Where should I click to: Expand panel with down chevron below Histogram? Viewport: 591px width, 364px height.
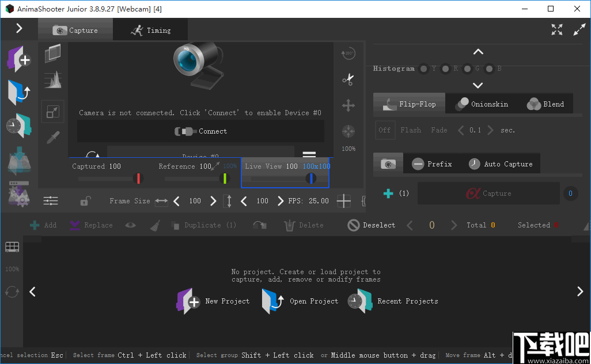pyautogui.click(x=478, y=86)
